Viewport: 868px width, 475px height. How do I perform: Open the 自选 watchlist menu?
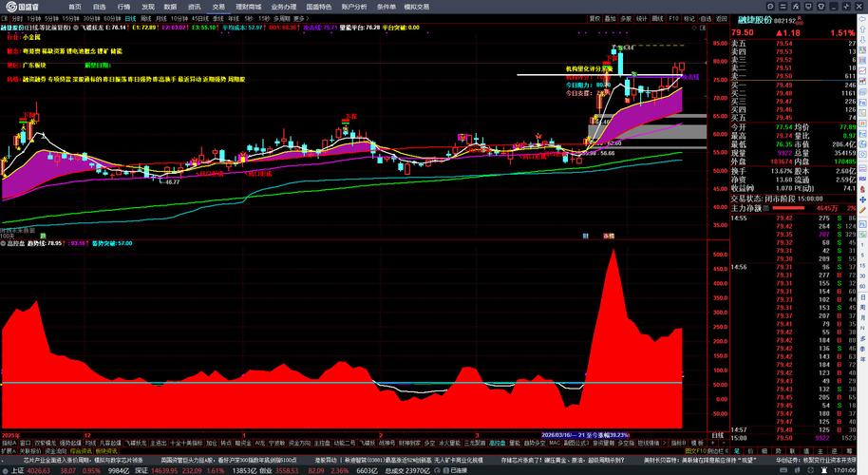click(x=99, y=7)
